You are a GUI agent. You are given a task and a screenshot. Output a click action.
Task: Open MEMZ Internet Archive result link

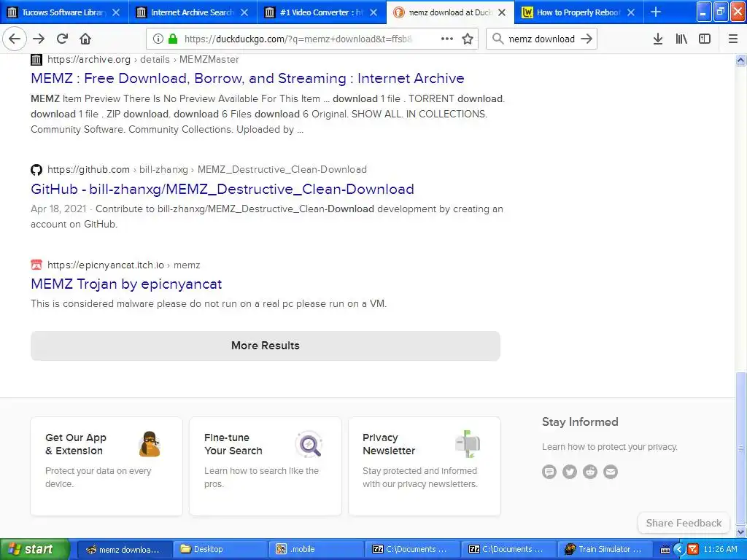click(247, 78)
